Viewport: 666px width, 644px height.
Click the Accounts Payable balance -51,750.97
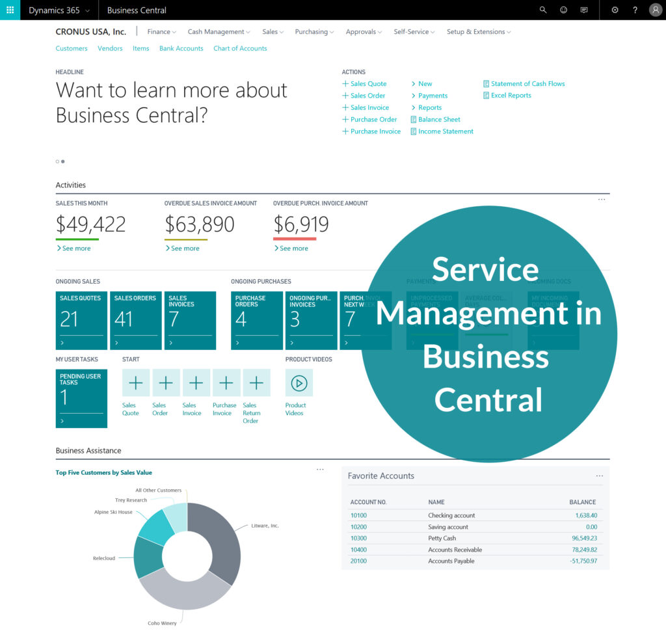(583, 561)
